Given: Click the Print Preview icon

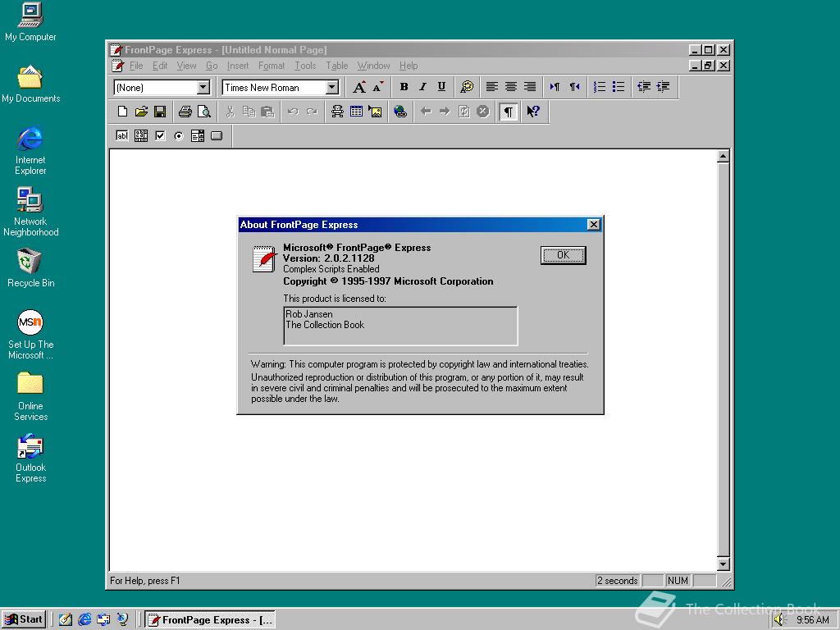Looking at the screenshot, I should (204, 112).
